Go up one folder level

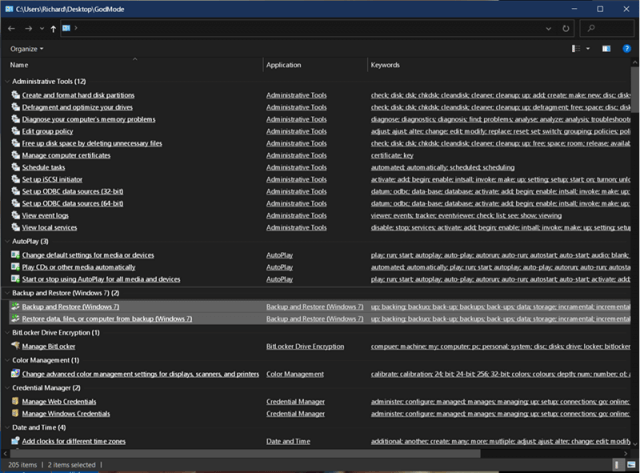tap(53, 29)
